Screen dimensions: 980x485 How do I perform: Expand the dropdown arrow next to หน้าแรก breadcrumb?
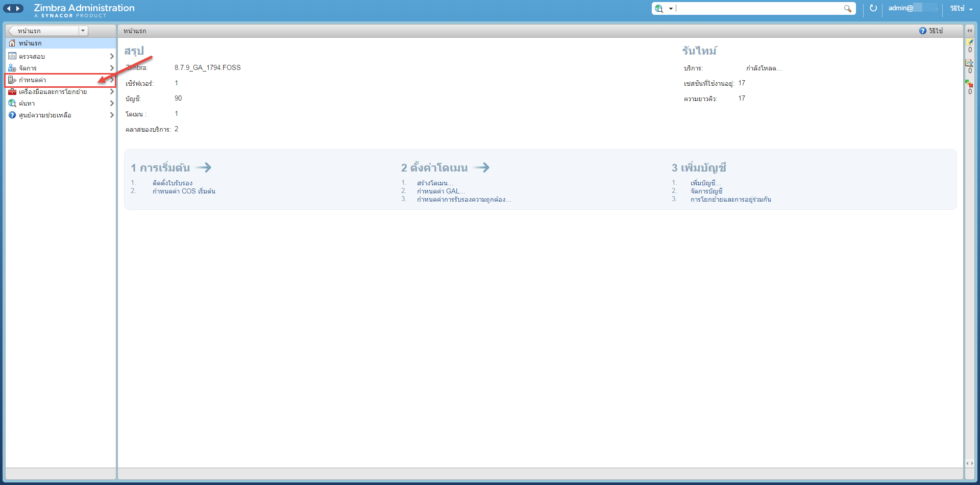pyautogui.click(x=83, y=31)
